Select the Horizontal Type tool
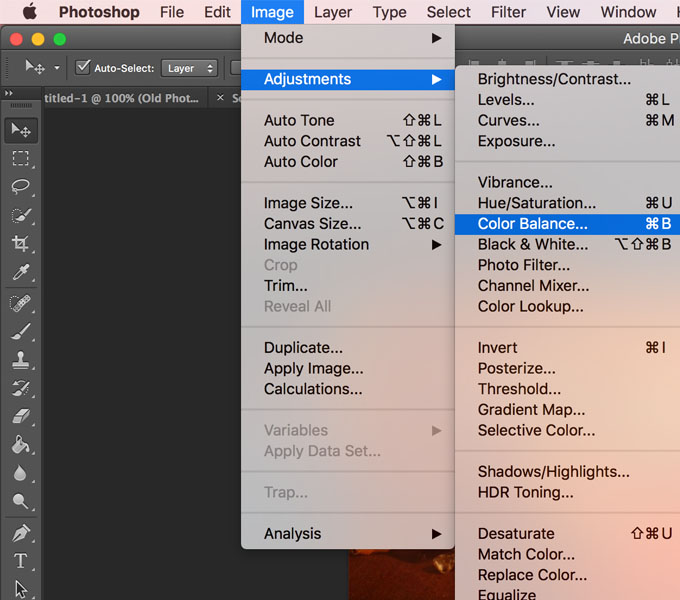This screenshot has width=680, height=600. click(x=20, y=561)
